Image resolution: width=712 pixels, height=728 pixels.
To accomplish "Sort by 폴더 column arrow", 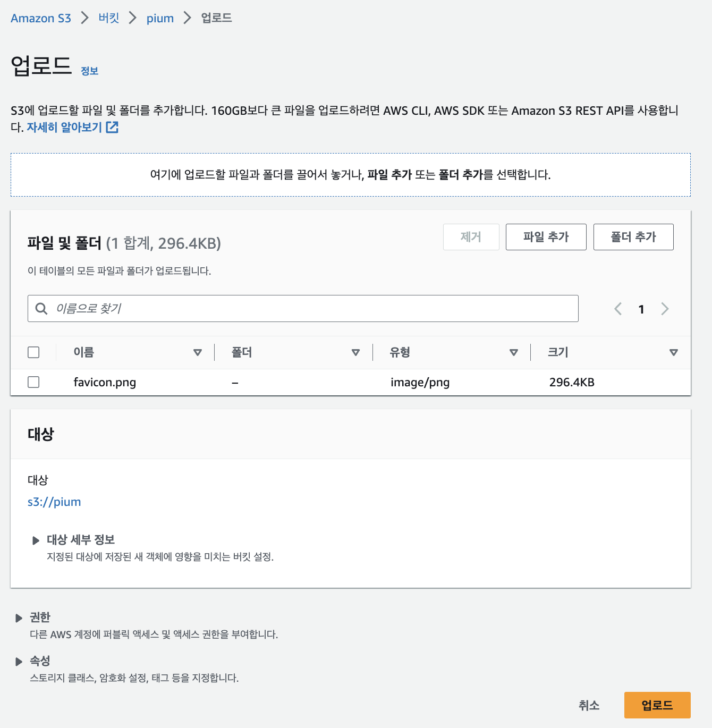I will tap(355, 352).
